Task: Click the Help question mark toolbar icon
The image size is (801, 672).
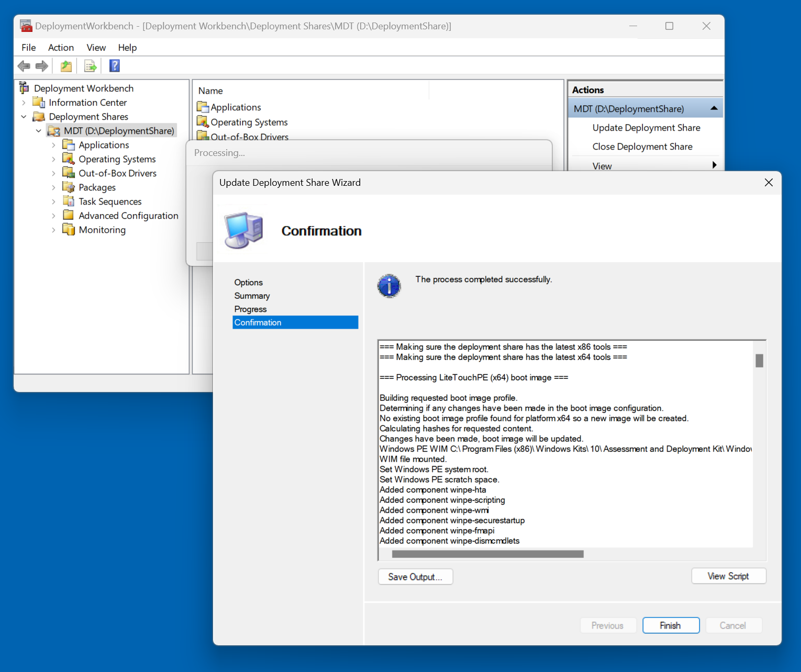Action: pyautogui.click(x=115, y=66)
